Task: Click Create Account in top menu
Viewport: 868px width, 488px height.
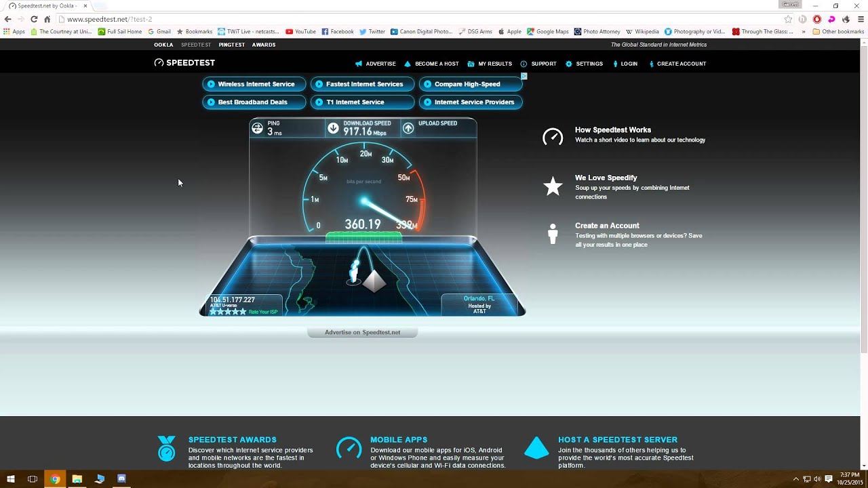Action: 677,64
